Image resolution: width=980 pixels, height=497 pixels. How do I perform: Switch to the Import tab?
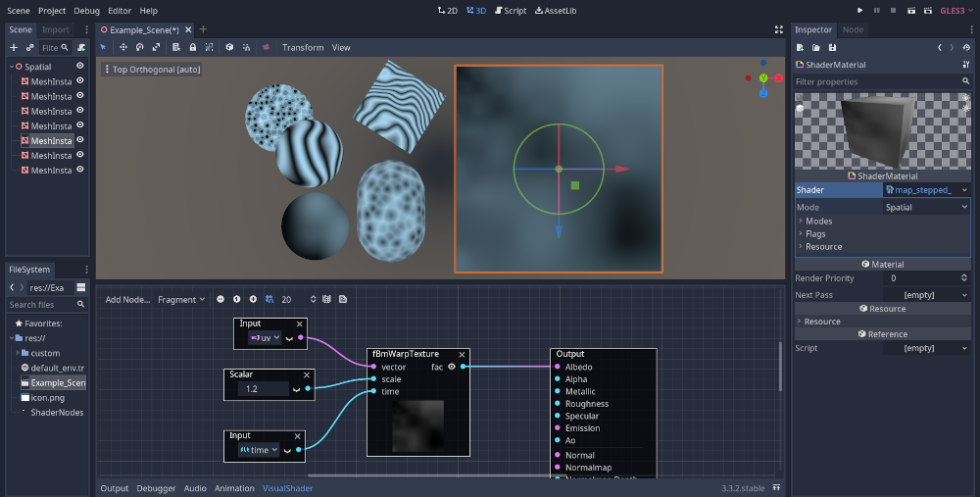(x=56, y=29)
